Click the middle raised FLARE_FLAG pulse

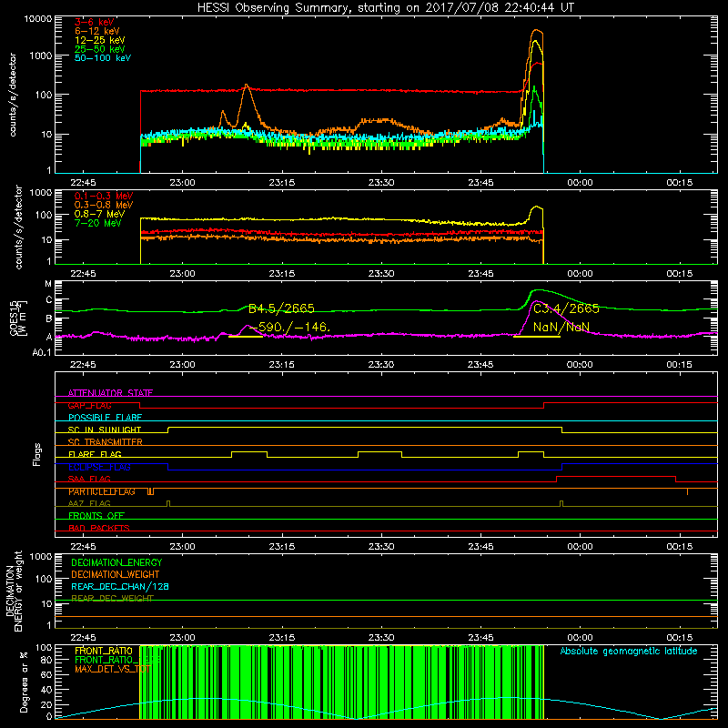379,451
